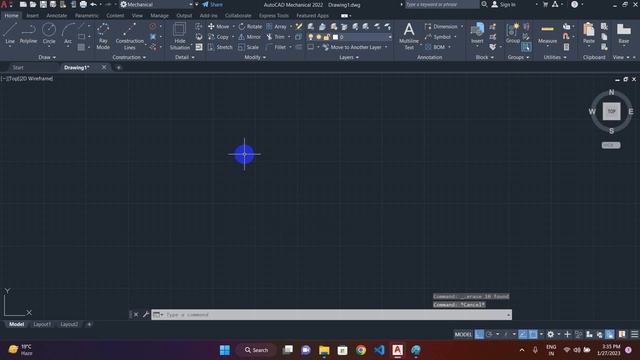Select the Array tool

pos(276,27)
